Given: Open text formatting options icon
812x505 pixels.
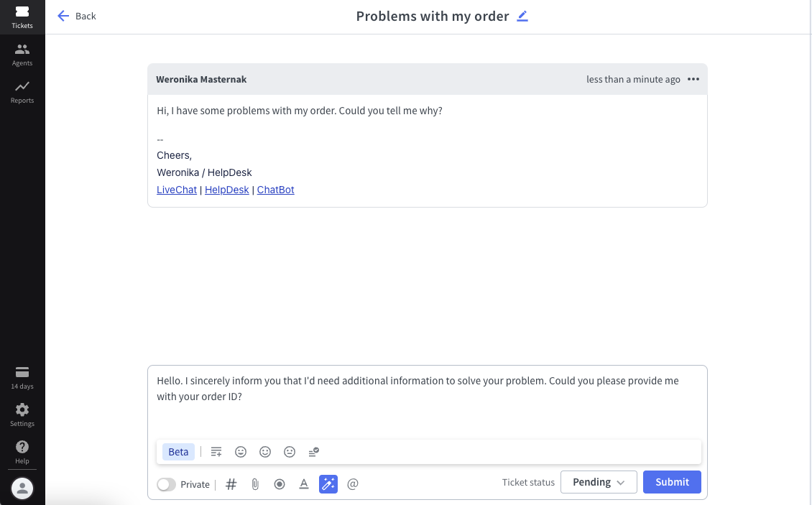Looking at the screenshot, I should [x=304, y=484].
